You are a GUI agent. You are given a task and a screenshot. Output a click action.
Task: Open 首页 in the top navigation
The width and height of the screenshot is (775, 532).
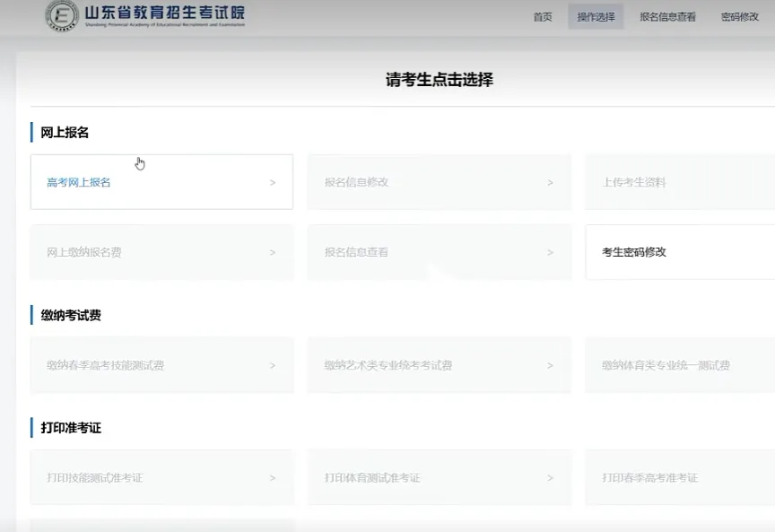click(x=542, y=17)
